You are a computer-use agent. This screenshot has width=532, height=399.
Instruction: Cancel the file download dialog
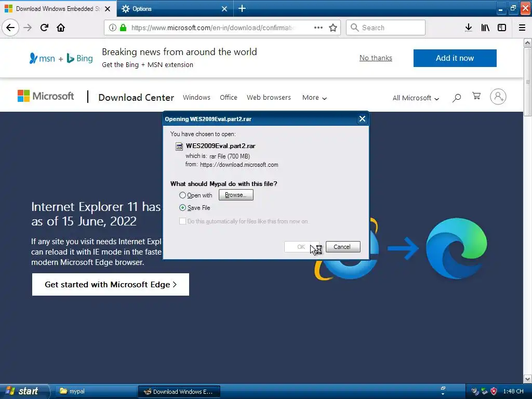point(343,247)
